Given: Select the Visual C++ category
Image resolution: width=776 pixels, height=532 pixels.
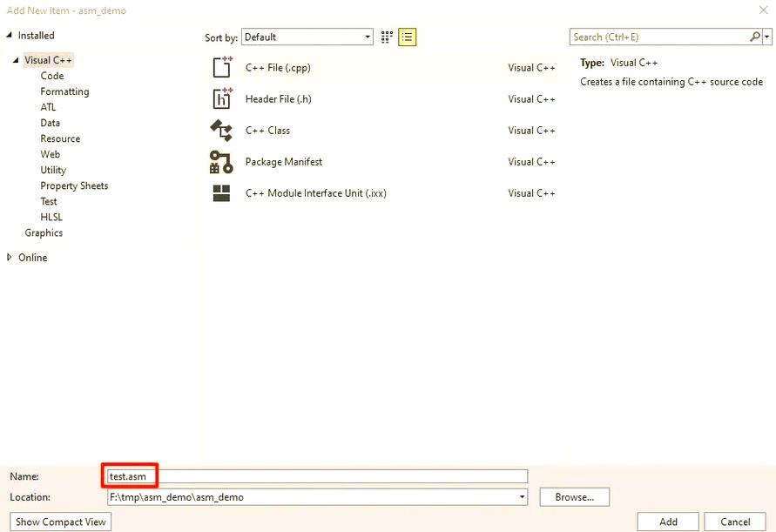Looking at the screenshot, I should pos(49,60).
